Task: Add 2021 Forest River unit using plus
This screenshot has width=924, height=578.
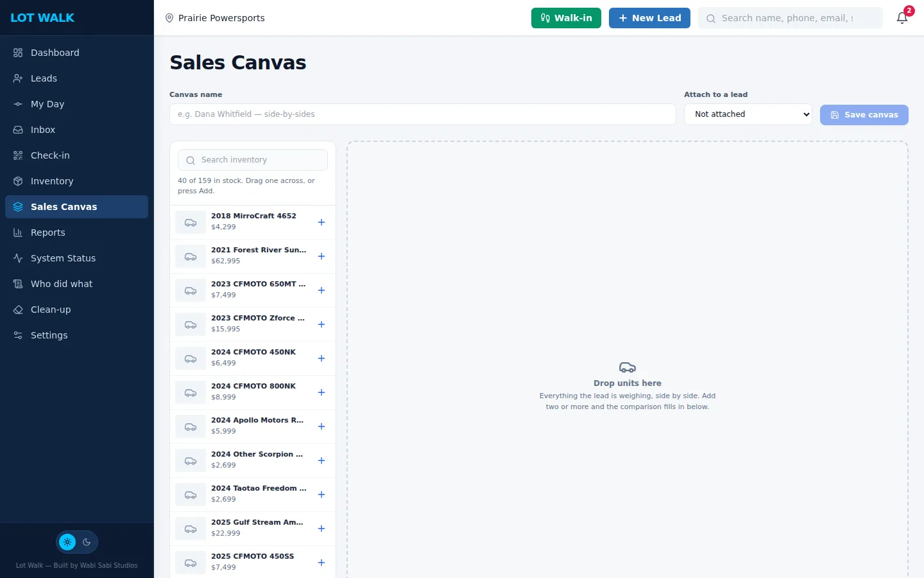Action: click(x=321, y=256)
